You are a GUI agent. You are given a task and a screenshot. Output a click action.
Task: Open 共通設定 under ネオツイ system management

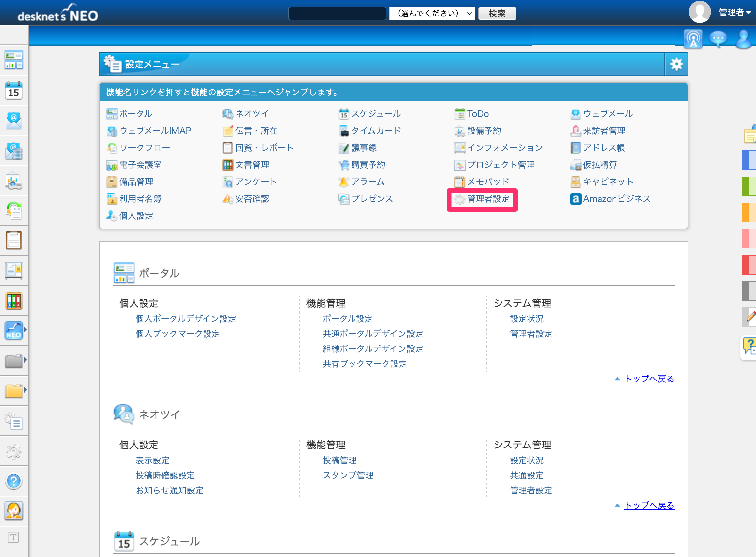[527, 475]
